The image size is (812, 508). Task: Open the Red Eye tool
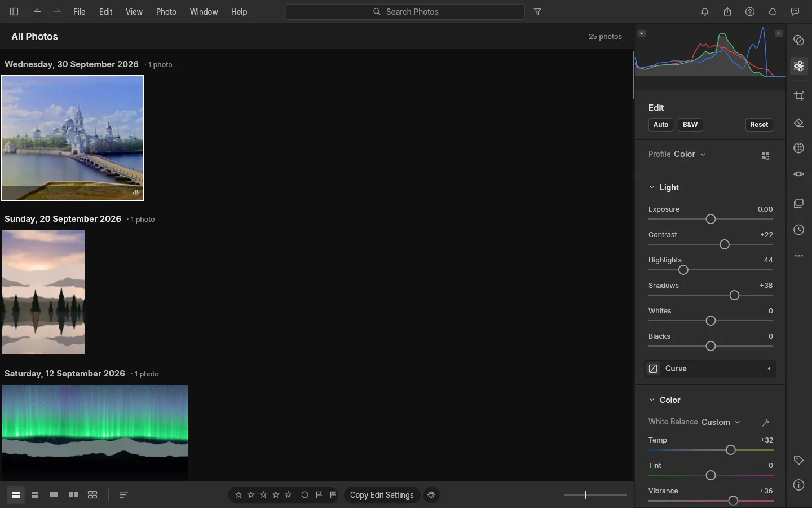798,174
